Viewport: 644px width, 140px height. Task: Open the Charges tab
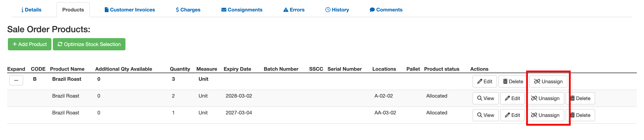[x=188, y=10]
